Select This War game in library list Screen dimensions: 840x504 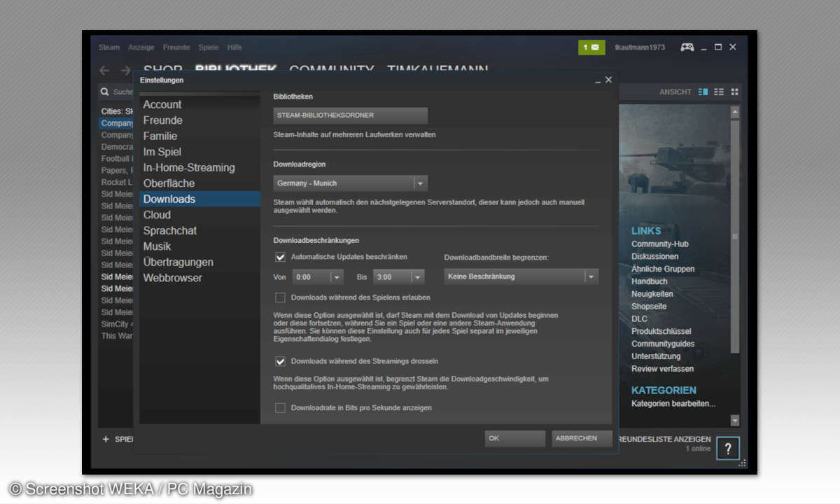click(x=116, y=336)
